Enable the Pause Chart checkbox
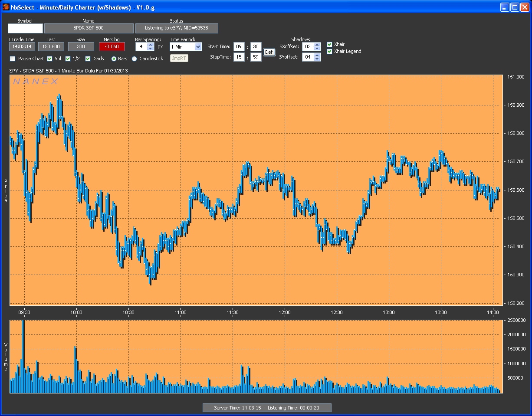 (13, 59)
